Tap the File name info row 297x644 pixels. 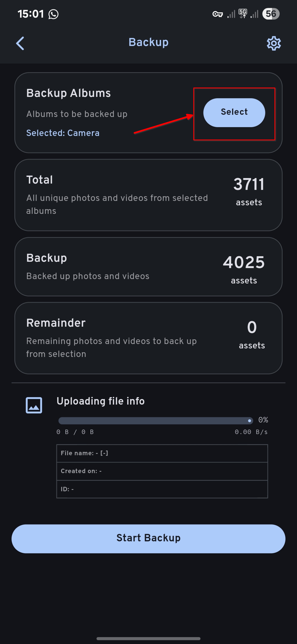click(162, 453)
